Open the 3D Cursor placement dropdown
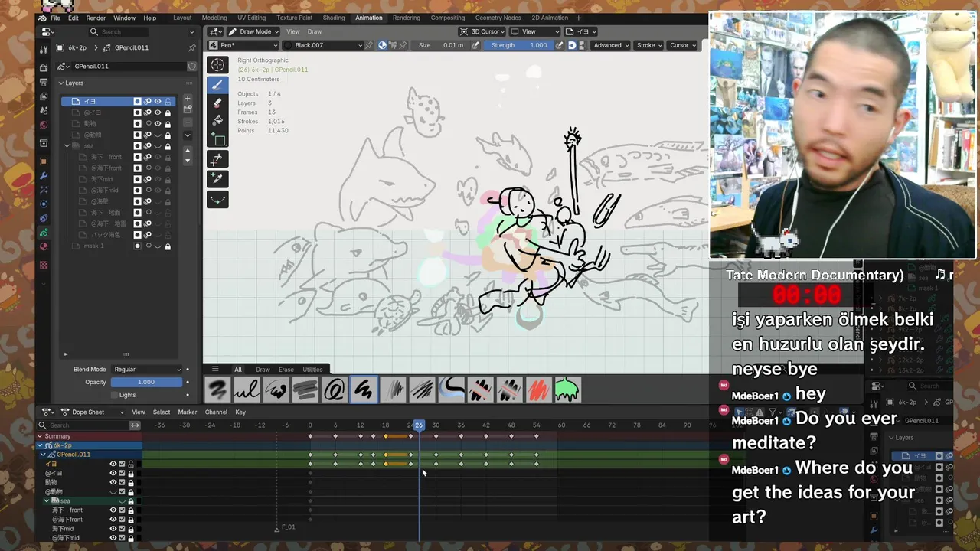Image resolution: width=980 pixels, height=551 pixels. pyautogui.click(x=482, y=31)
